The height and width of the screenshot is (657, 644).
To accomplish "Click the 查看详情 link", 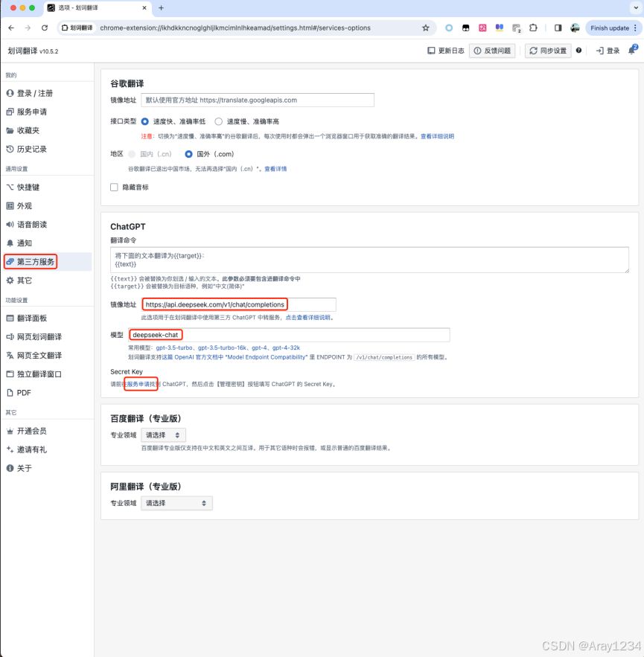I will click(x=275, y=169).
